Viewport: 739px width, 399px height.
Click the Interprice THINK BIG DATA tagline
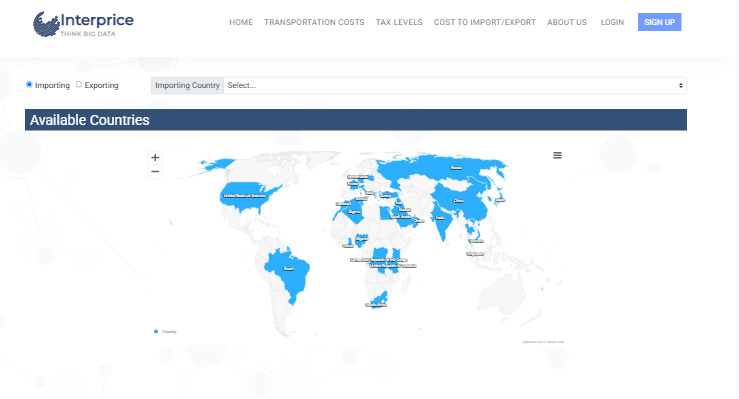88,34
